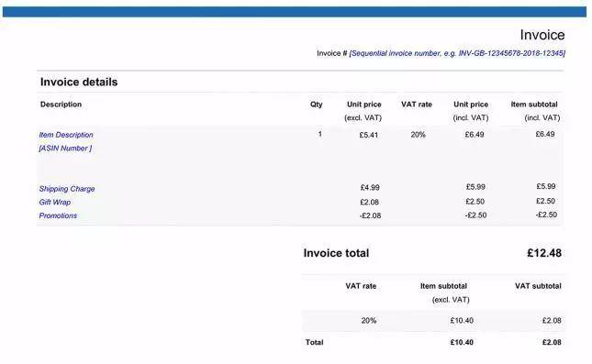Click the VAT rate header in details table

click(x=417, y=105)
